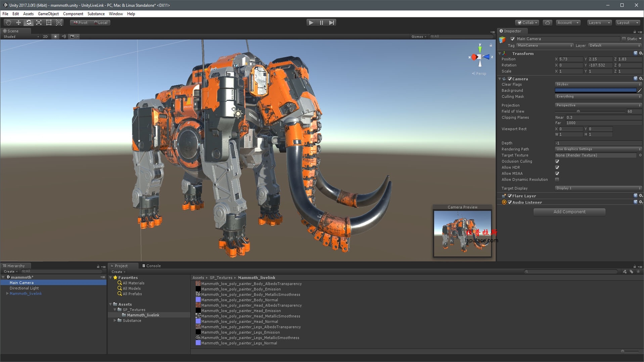Select the Scale tool
The width and height of the screenshot is (644, 362).
39,22
